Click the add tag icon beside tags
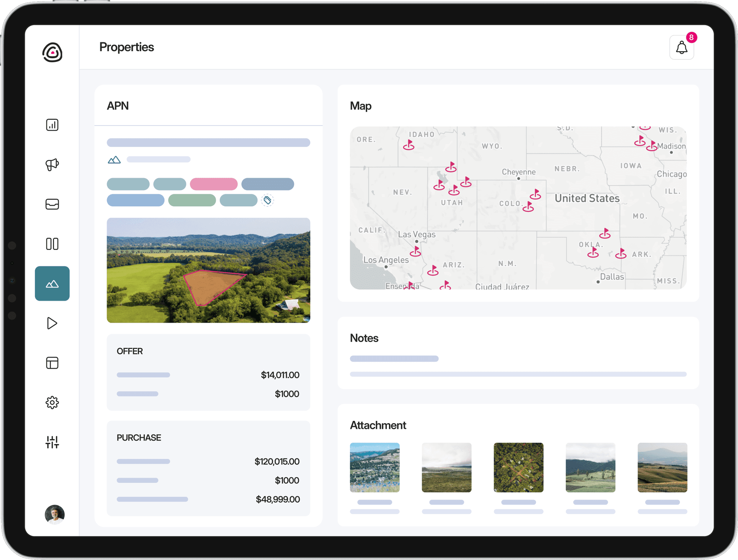 click(x=267, y=200)
